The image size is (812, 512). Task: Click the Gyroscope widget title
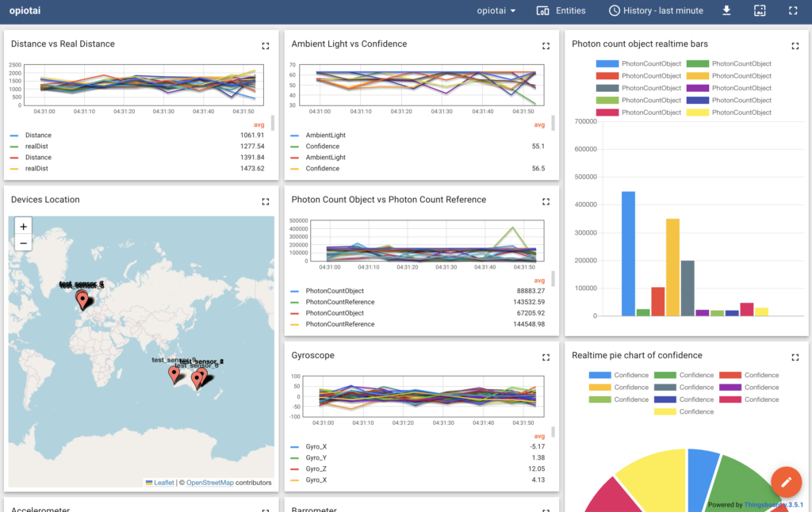[x=312, y=356]
